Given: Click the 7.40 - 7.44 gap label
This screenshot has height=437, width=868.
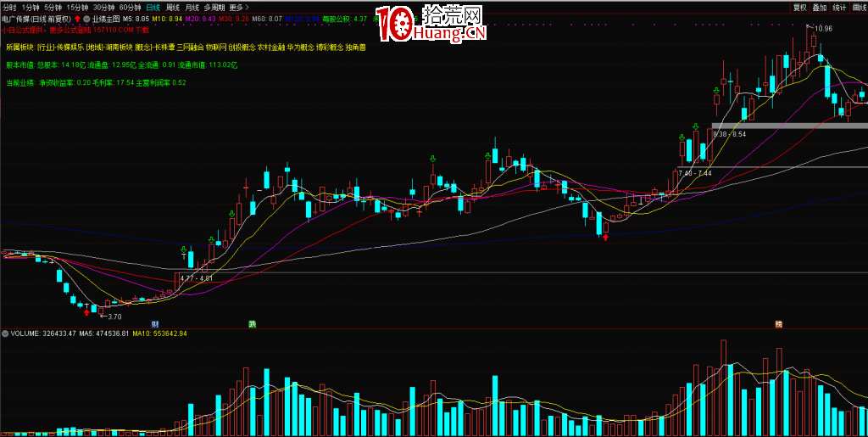Looking at the screenshot, I should point(695,173).
